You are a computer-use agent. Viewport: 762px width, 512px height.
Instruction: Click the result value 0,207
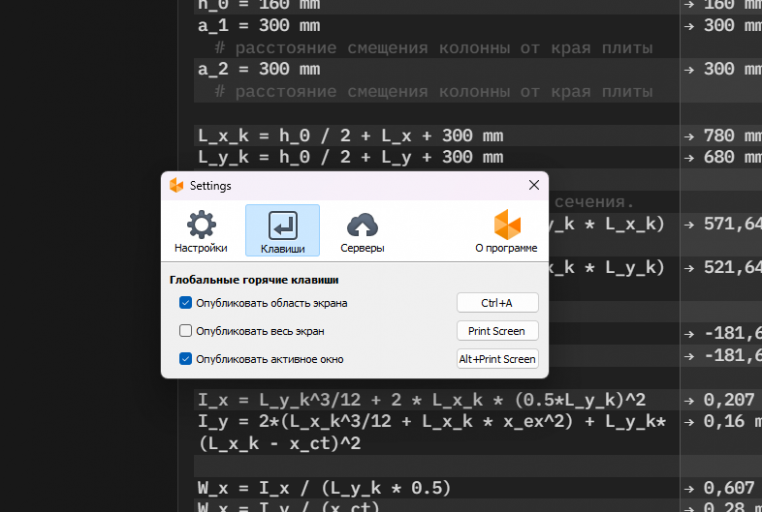tap(728, 400)
